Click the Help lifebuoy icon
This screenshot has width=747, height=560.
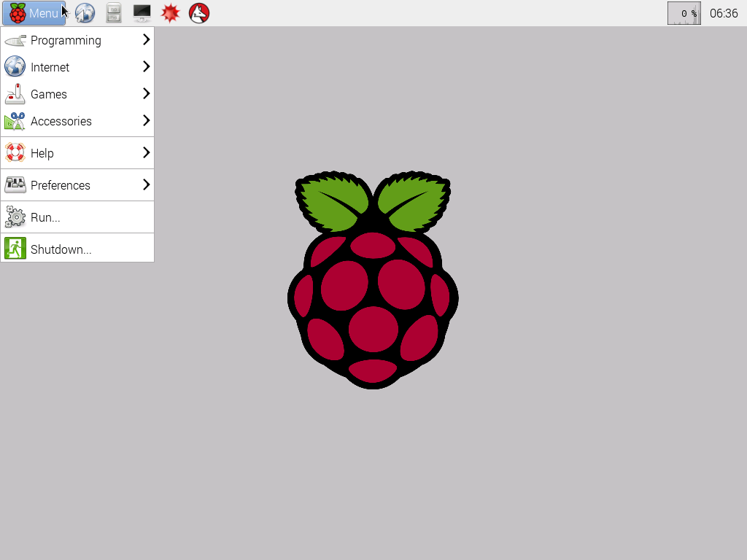coord(15,153)
